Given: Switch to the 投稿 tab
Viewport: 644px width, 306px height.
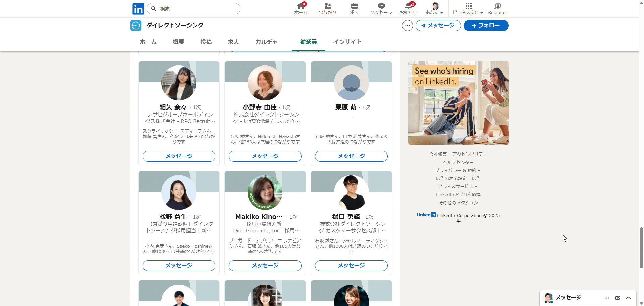Looking at the screenshot, I should click(206, 42).
